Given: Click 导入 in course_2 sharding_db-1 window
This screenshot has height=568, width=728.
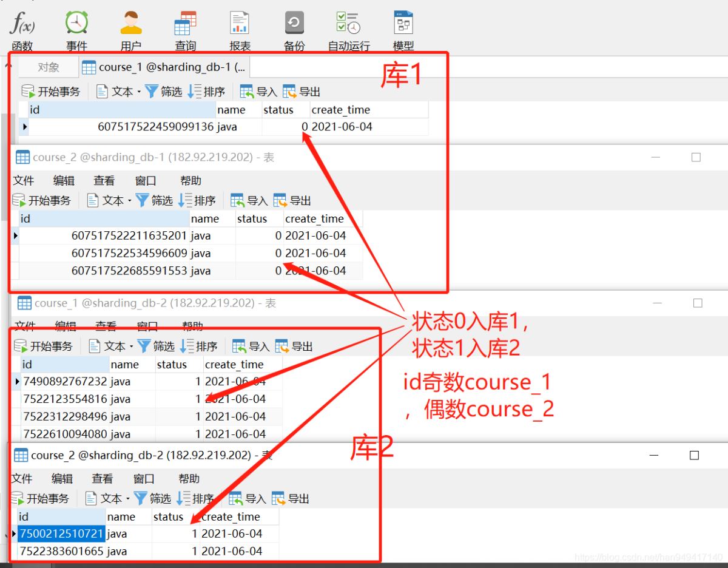Looking at the screenshot, I should [249, 201].
